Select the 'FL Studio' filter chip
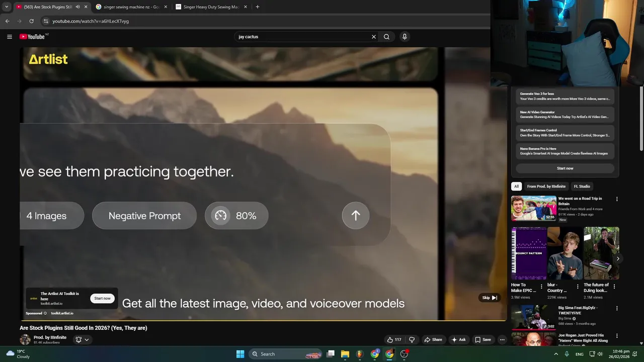The image size is (644, 362). pyautogui.click(x=582, y=187)
